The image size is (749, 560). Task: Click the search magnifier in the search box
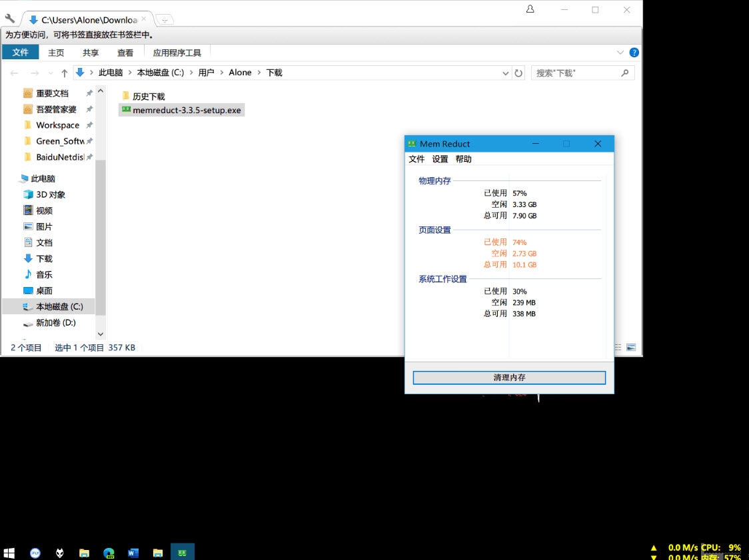623,73
